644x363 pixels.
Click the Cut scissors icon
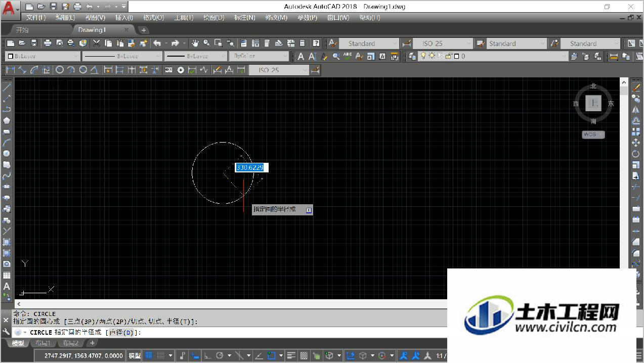coord(96,43)
